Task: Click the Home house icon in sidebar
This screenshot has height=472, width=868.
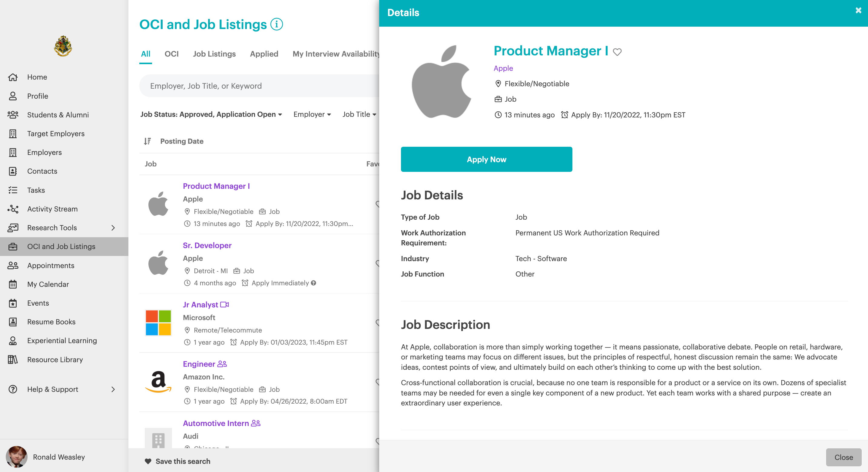Action: [13, 77]
